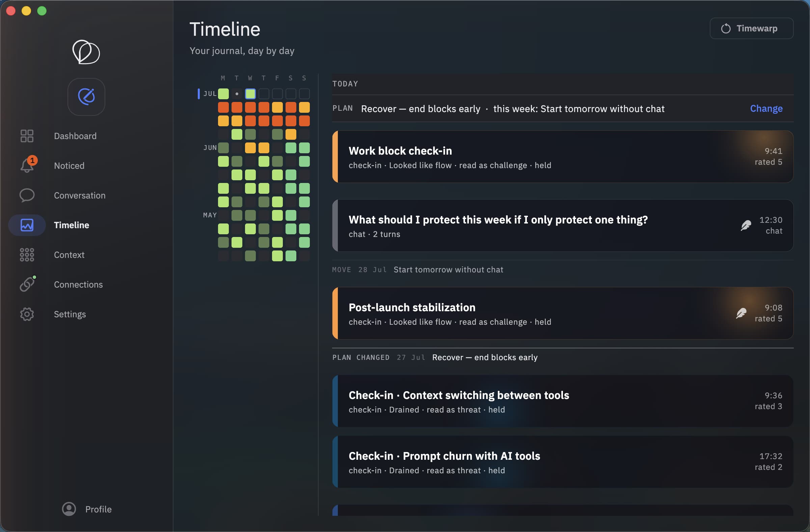
Task: Select the green Monday cell in JUL row
Action: pos(223,94)
